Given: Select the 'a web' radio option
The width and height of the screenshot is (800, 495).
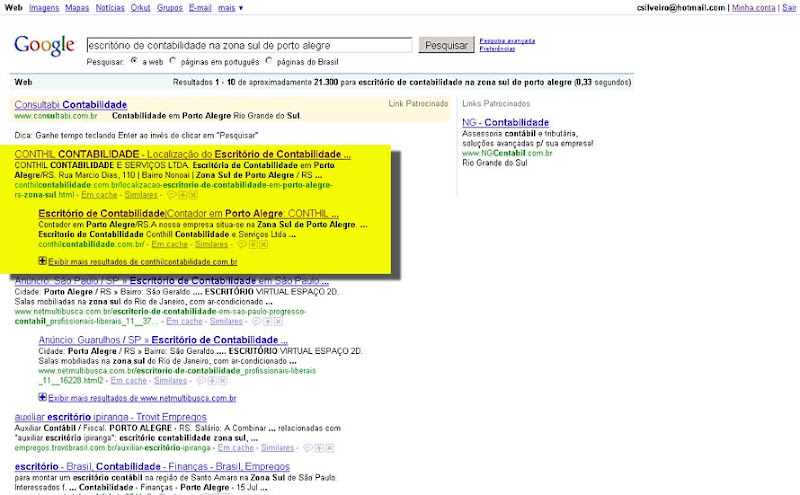Looking at the screenshot, I should click(134, 61).
